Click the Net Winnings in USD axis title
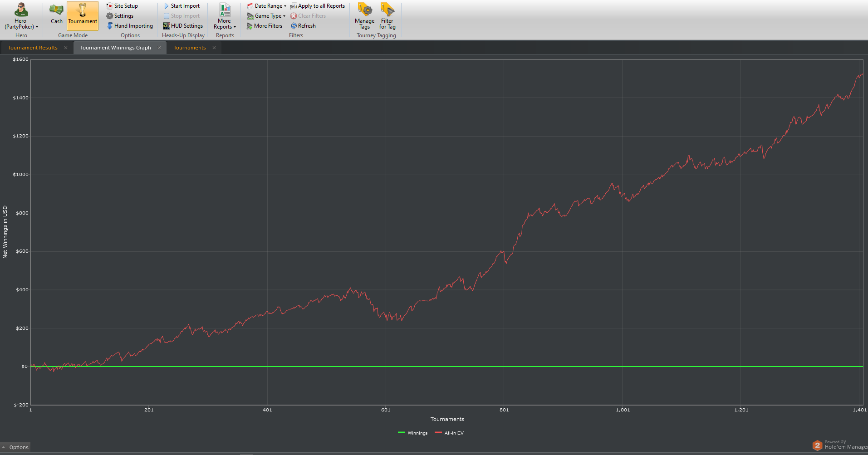 tap(5, 232)
